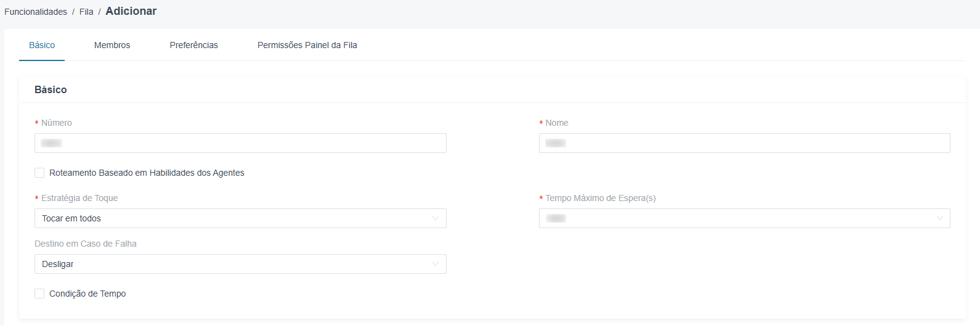Open the Membros tab

[x=112, y=45]
